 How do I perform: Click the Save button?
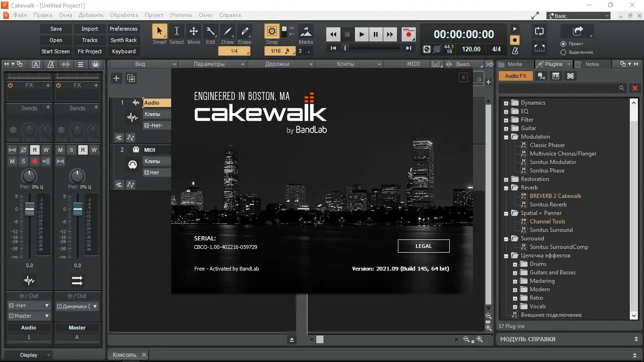56,29
